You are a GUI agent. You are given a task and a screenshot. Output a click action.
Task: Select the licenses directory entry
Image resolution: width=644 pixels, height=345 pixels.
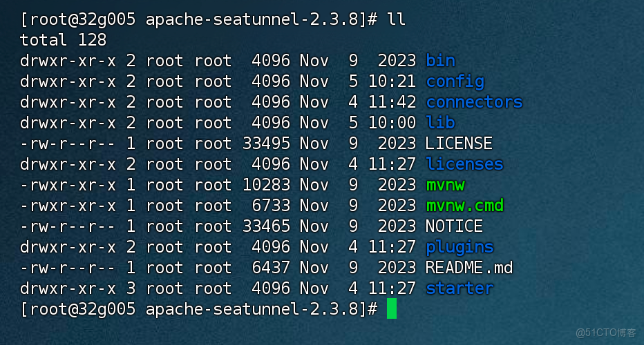pyautogui.click(x=464, y=164)
